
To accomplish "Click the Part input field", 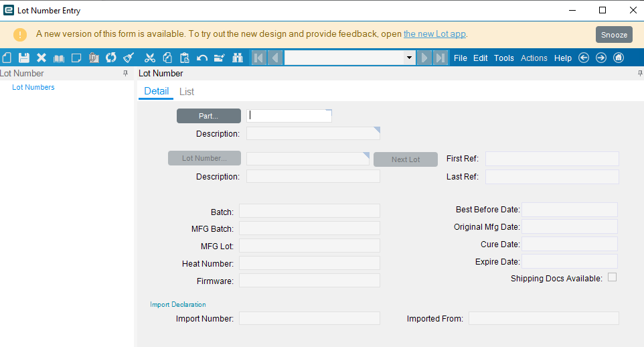I will (x=289, y=115).
